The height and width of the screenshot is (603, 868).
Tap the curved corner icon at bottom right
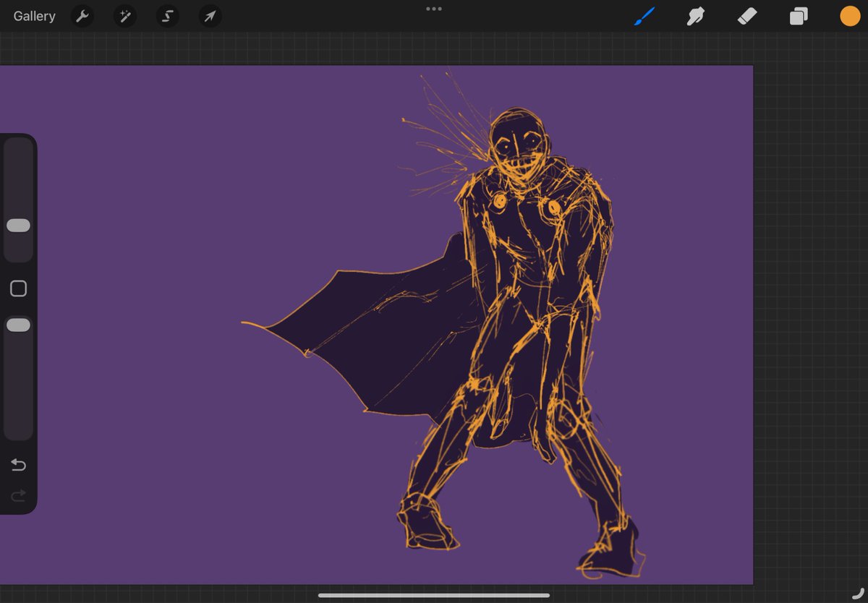(858, 593)
